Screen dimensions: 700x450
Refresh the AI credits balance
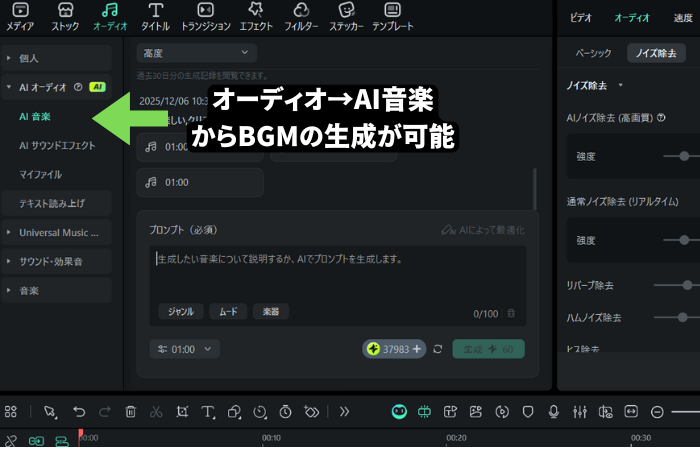pos(438,349)
